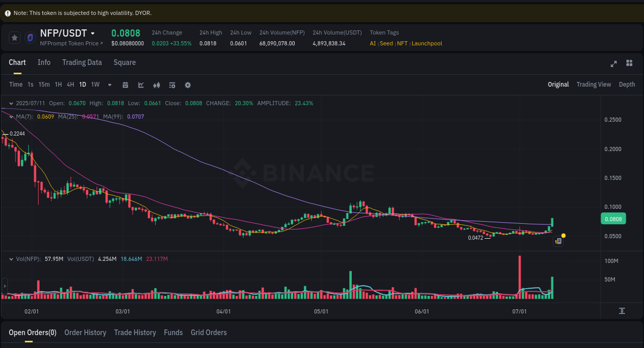Expand chart to fullscreen with arrows icon
Image resolution: width=644 pixels, height=348 pixels.
[613, 63]
